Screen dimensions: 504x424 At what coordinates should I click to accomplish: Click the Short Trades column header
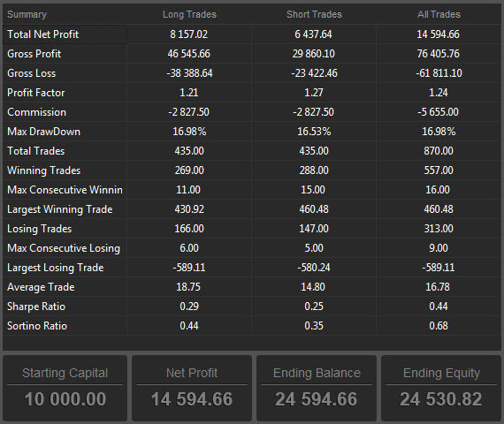(x=314, y=14)
